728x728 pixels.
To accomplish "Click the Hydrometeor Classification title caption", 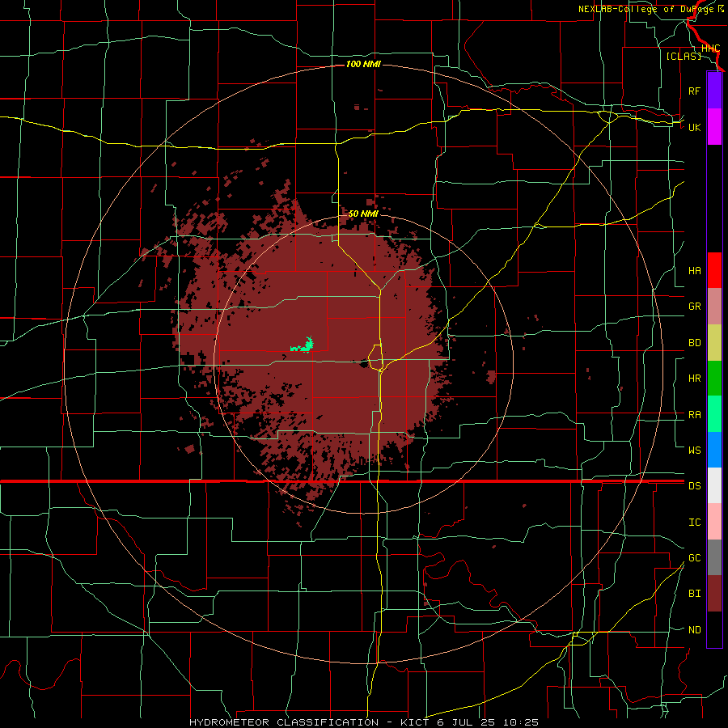I will [364, 722].
